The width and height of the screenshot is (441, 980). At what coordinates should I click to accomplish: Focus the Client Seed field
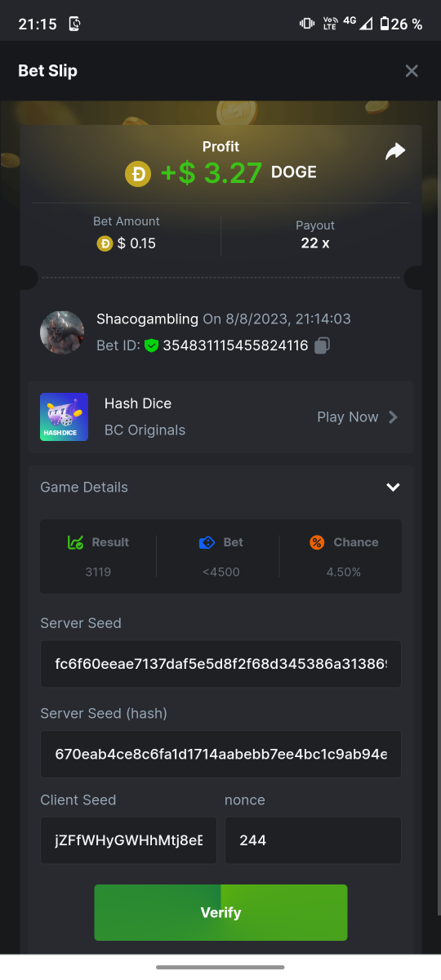(x=128, y=840)
